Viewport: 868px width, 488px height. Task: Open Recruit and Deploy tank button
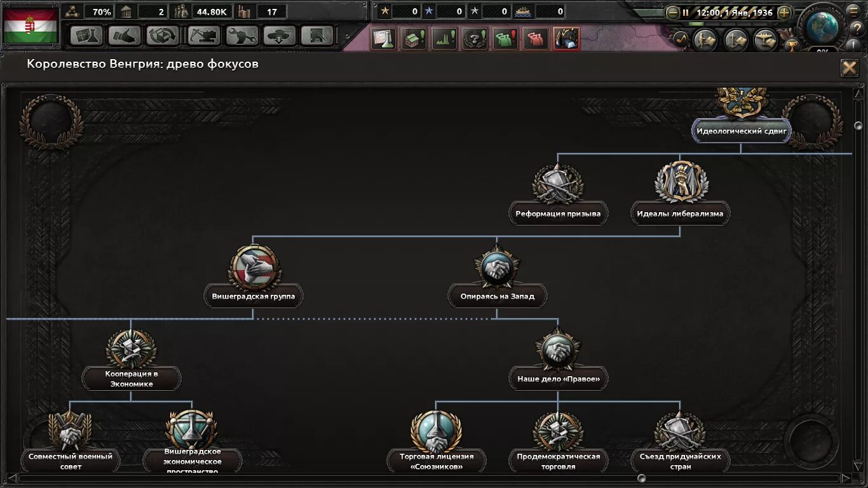click(280, 36)
